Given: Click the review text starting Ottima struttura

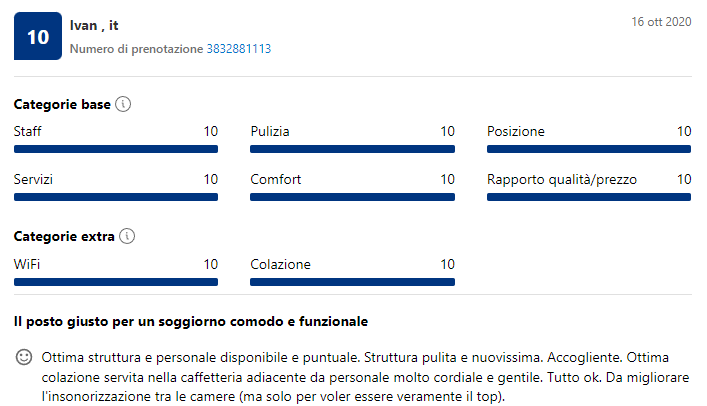Looking at the screenshot, I should coord(365,377).
